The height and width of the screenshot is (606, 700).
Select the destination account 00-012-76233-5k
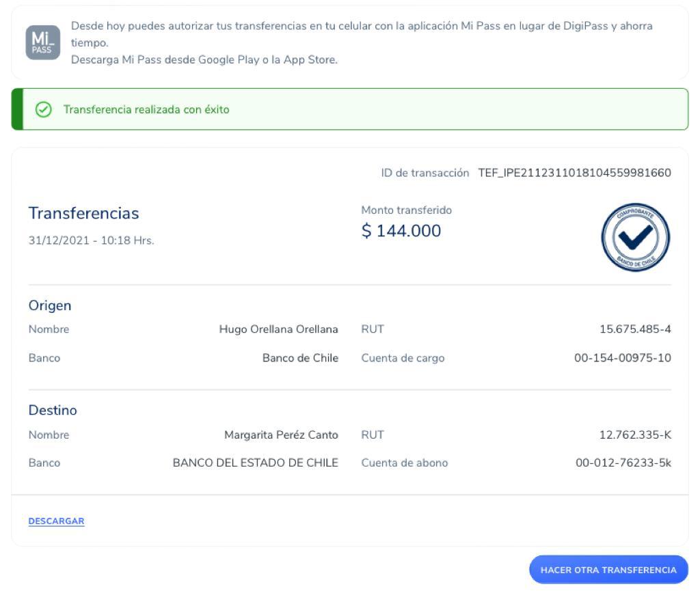coord(623,463)
